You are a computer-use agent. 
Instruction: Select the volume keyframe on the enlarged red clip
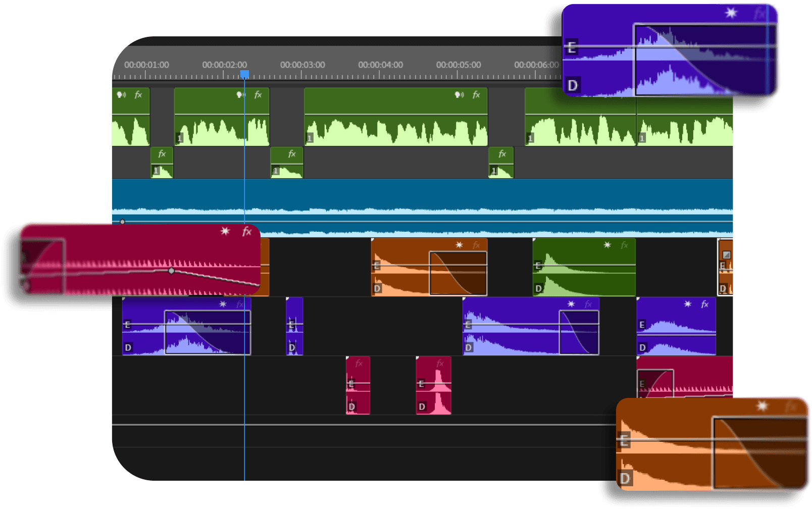tap(171, 271)
